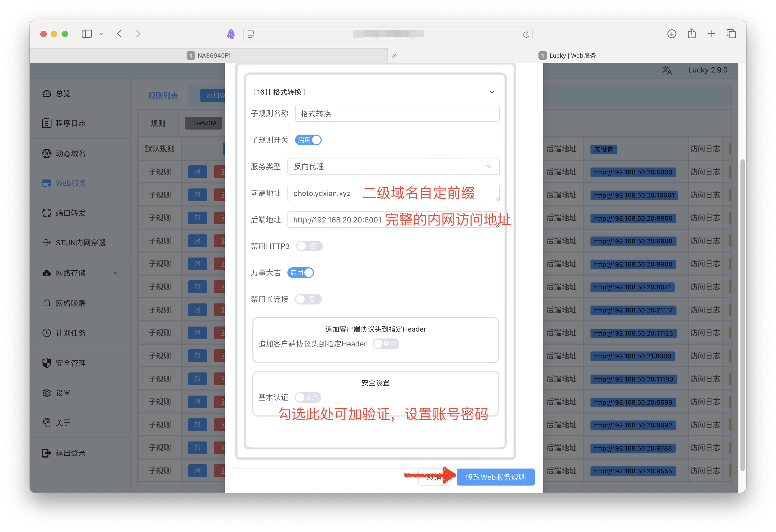This screenshot has height=532, width=776.
Task: Open 程序日志 program log page
Action: (64, 123)
